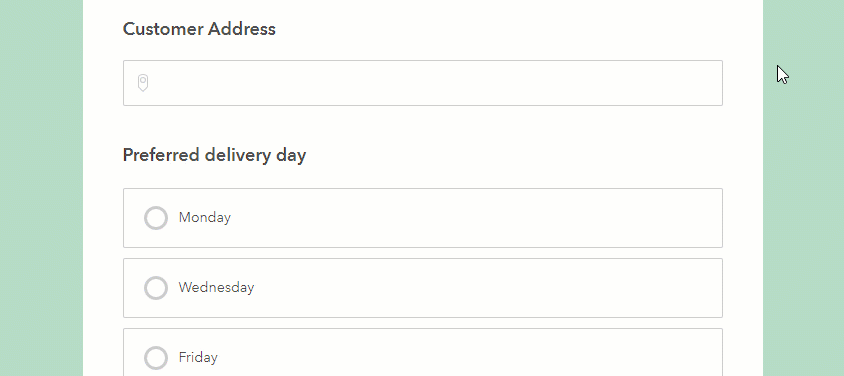Click the Customer Address heading
The width and height of the screenshot is (844, 376).
point(199,29)
